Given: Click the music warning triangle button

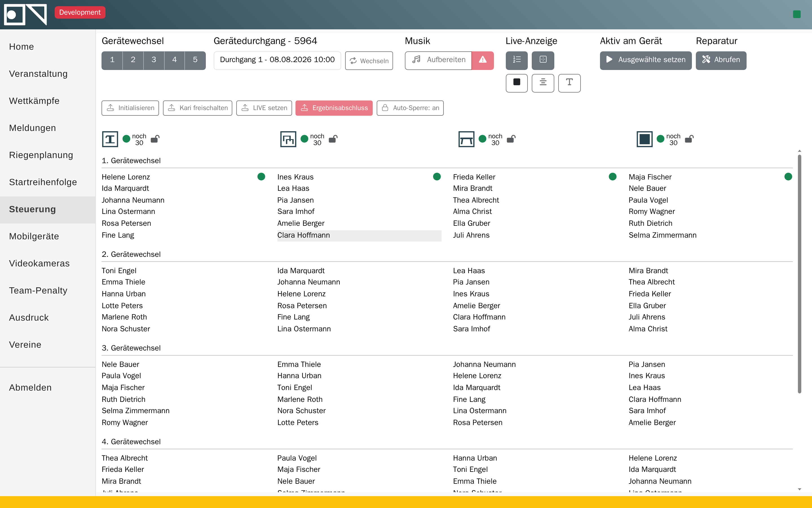Looking at the screenshot, I should [x=482, y=60].
